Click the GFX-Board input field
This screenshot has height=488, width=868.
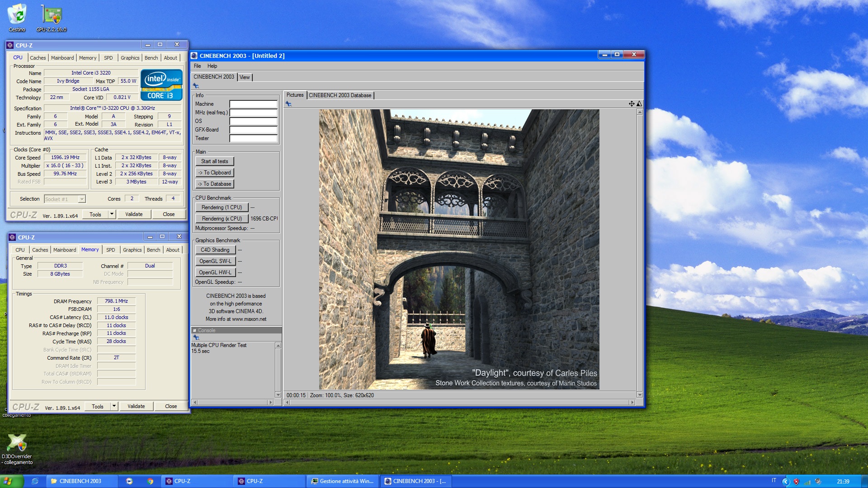(253, 130)
